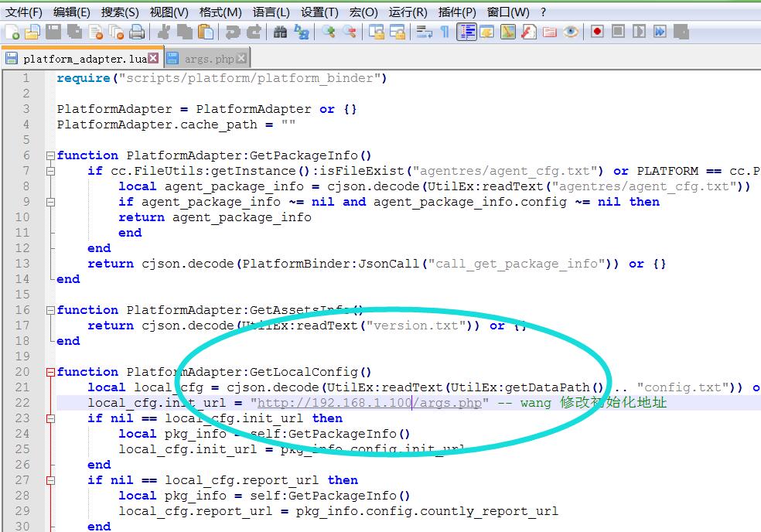
Task: Start macro recording with red dot icon
Action: tap(597, 32)
